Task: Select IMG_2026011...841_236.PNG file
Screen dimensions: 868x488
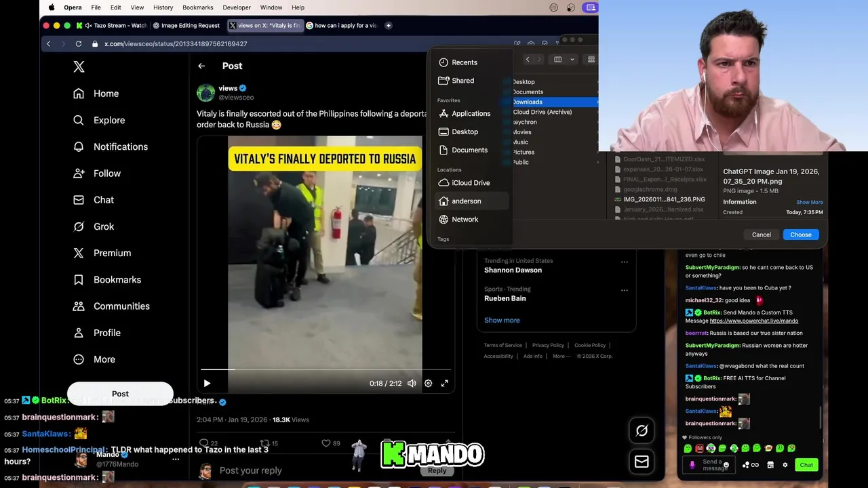Action: 660,199
